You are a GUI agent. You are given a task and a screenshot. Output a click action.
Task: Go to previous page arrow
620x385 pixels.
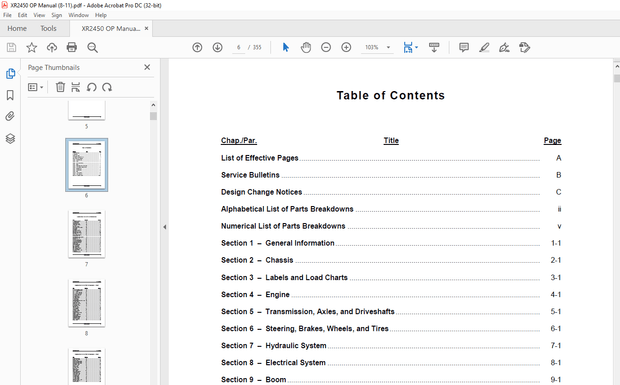coord(197,47)
